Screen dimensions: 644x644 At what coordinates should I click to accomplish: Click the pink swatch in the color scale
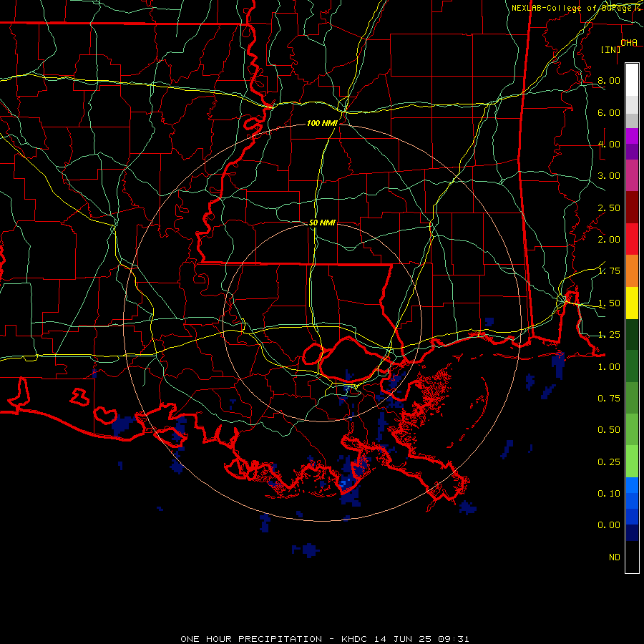click(632, 175)
